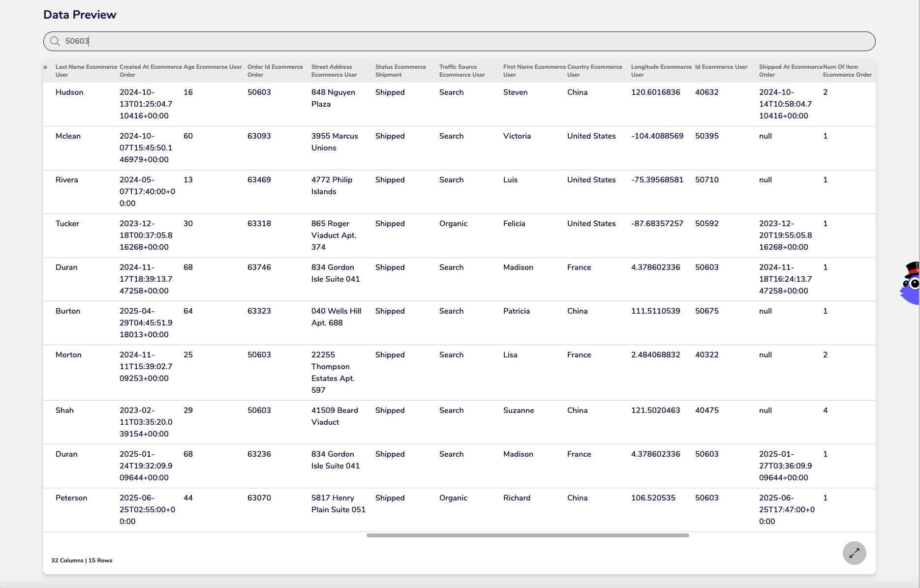Click order id 63070
The width and height of the screenshot is (920, 588).
pos(259,498)
